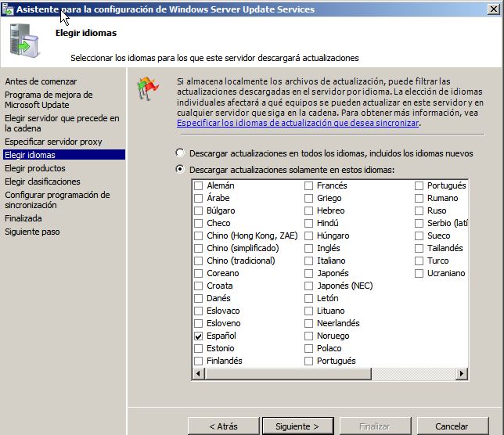Enable Chino (simplificado) checkbox

[198, 248]
